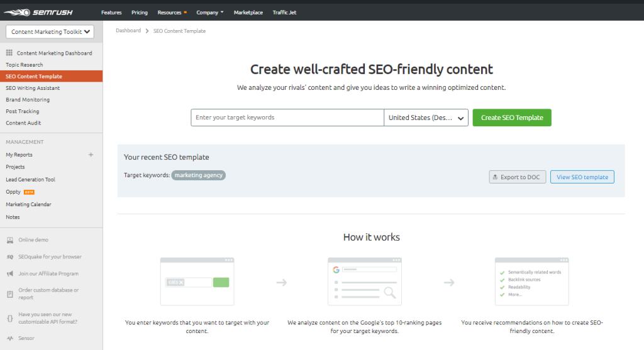Viewport: 644px width, 350px height.
Task: Open Post Tracking
Action: (x=22, y=111)
